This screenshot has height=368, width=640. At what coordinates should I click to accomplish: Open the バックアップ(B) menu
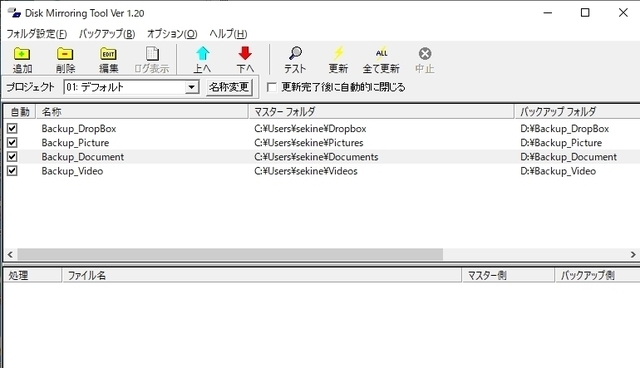pos(107,34)
